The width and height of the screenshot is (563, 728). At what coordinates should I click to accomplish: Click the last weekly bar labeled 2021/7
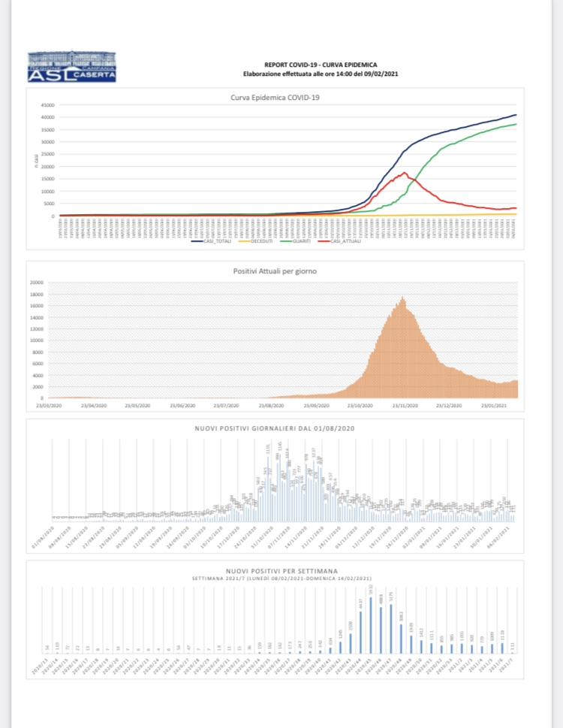(512, 651)
